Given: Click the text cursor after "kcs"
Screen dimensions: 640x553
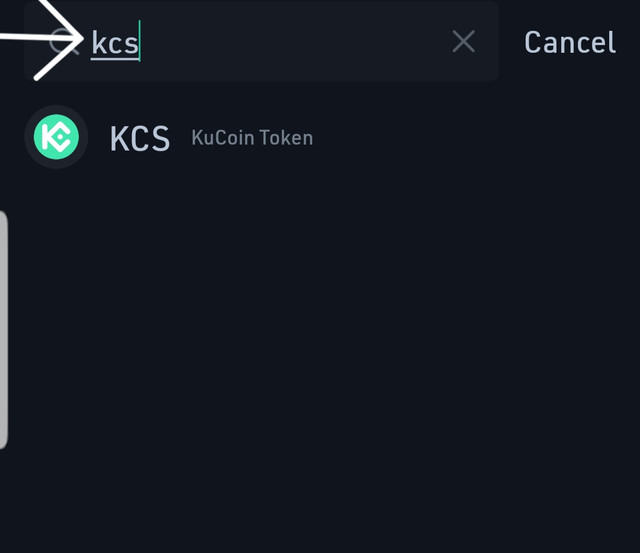Looking at the screenshot, I should (x=140, y=41).
